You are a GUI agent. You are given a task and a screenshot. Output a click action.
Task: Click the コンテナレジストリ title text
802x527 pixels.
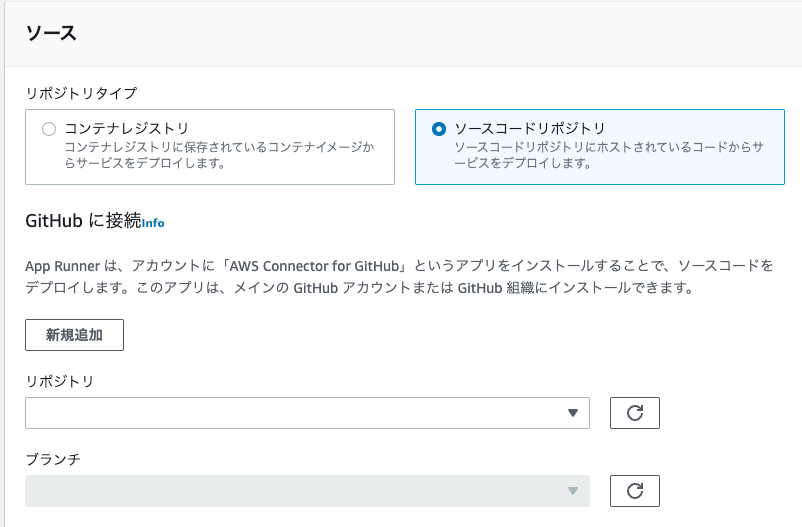point(127,128)
